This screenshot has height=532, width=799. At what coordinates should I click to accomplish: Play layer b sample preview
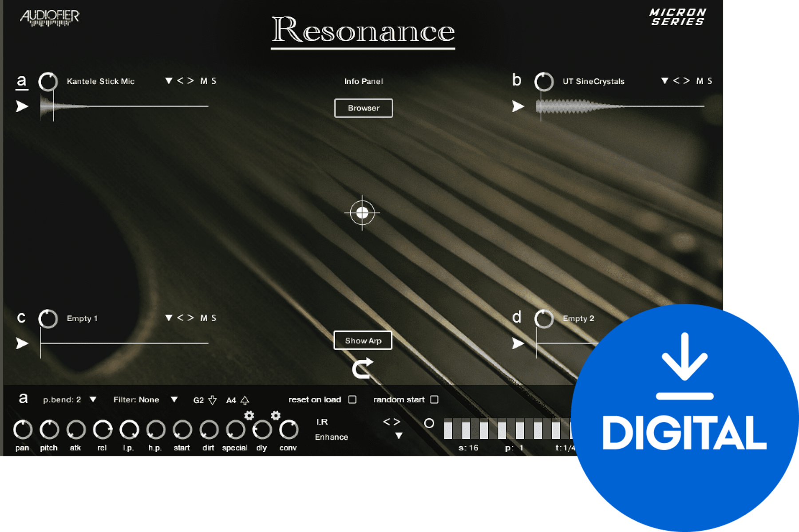[518, 106]
